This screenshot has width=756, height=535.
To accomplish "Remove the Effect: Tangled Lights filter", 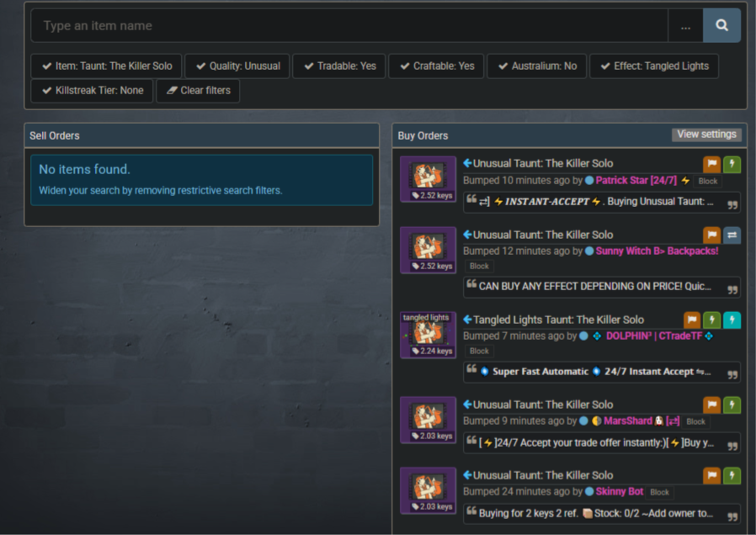I will tap(654, 66).
